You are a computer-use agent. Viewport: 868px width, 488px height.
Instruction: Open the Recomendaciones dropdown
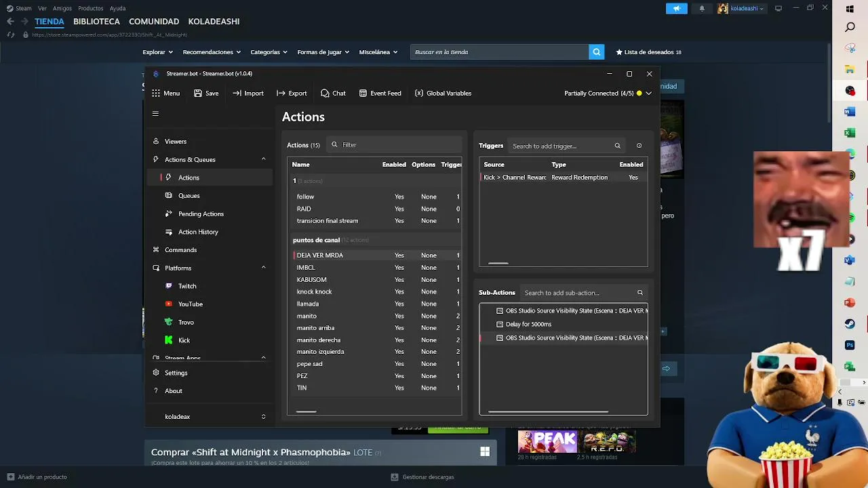tap(212, 52)
